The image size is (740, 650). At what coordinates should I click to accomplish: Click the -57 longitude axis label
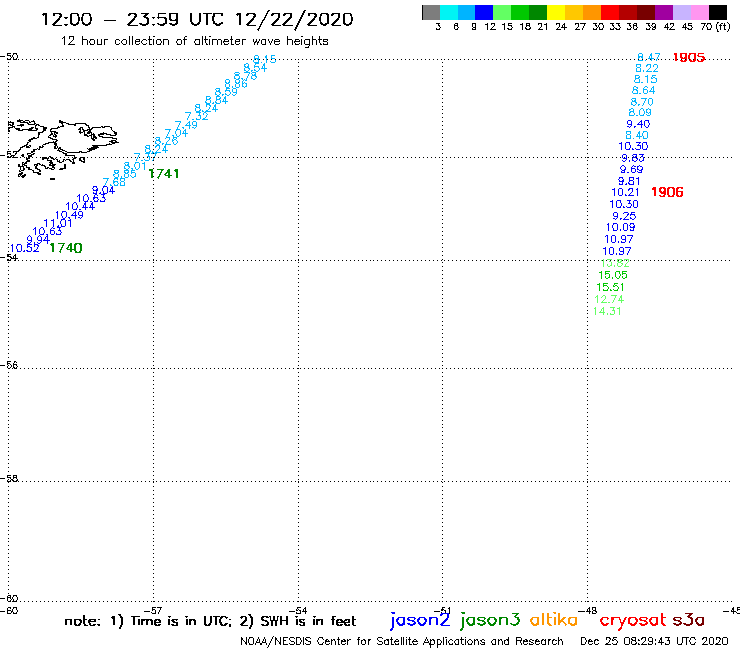point(154,611)
